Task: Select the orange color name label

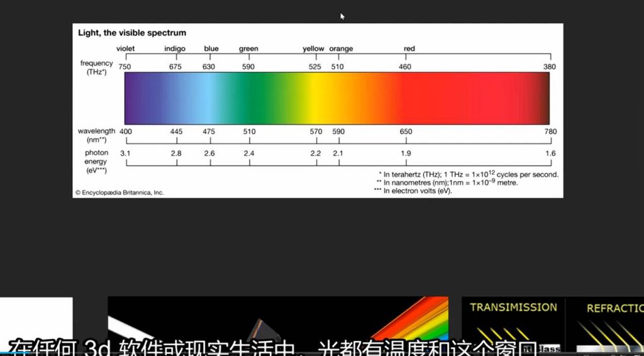Action: pyautogui.click(x=341, y=49)
